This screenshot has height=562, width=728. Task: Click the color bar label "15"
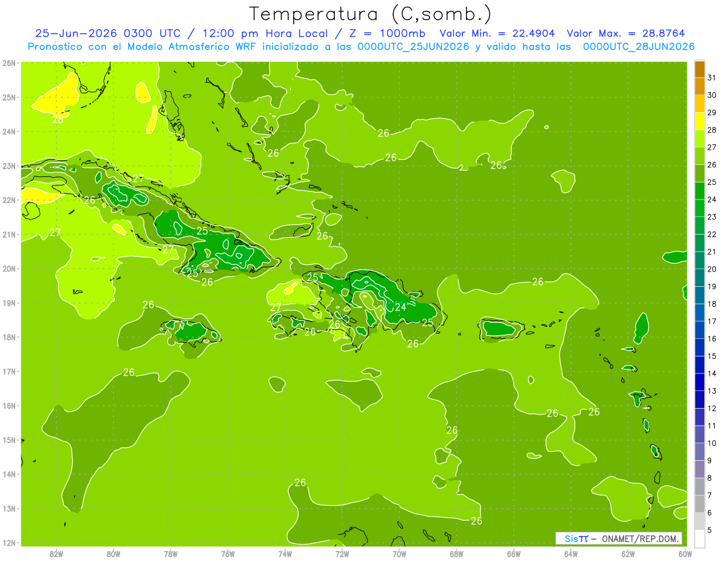click(x=712, y=356)
